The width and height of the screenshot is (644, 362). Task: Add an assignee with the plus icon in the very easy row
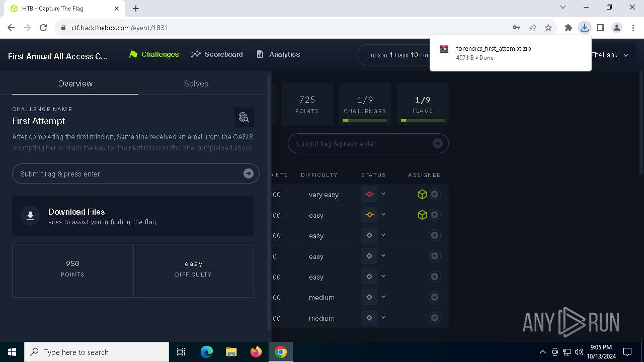(x=435, y=194)
